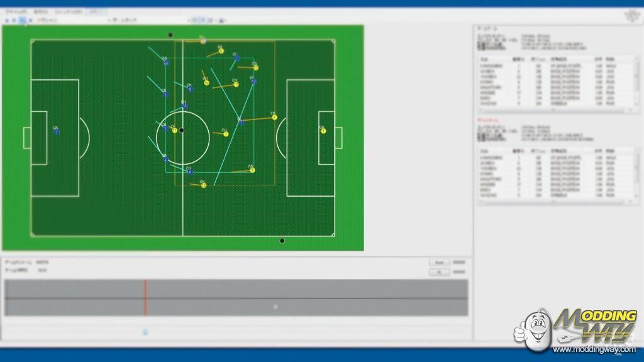This screenshot has width=644, height=362.
Task: Open the last menu bar item
Action: pos(97,12)
